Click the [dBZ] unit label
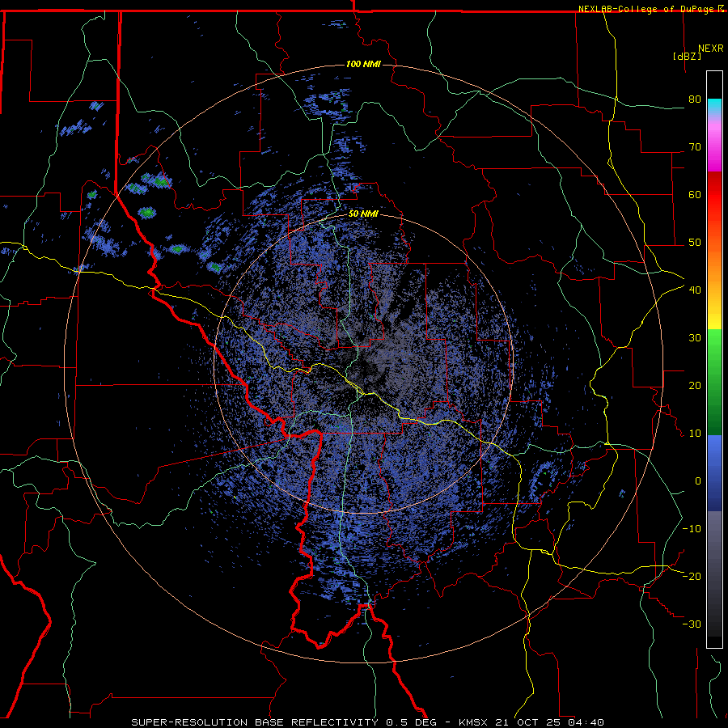Screen dimensions: 728x728 (x=687, y=57)
